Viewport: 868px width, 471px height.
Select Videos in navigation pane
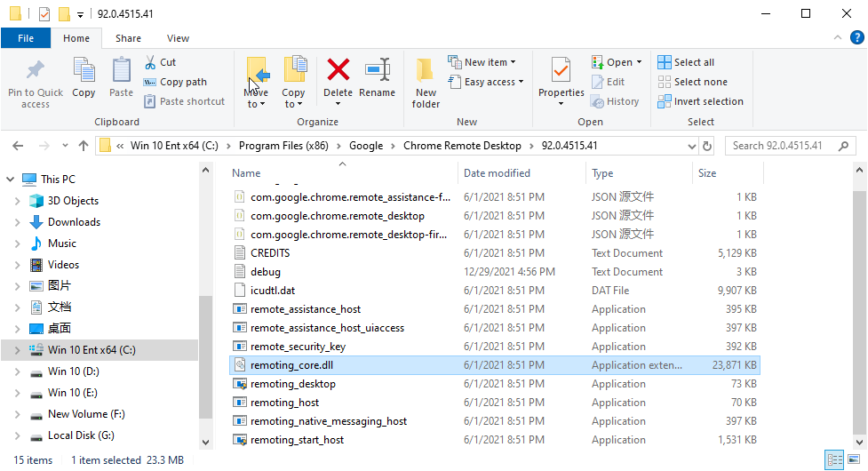tap(63, 265)
